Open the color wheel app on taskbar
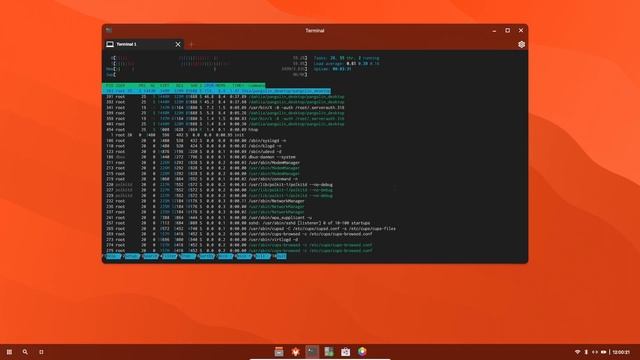 pyautogui.click(x=362, y=351)
